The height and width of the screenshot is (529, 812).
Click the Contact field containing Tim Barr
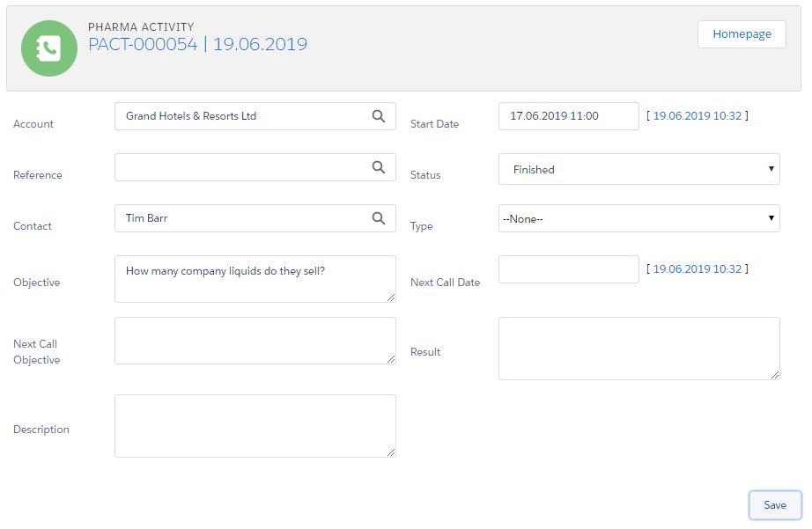[x=242, y=218]
